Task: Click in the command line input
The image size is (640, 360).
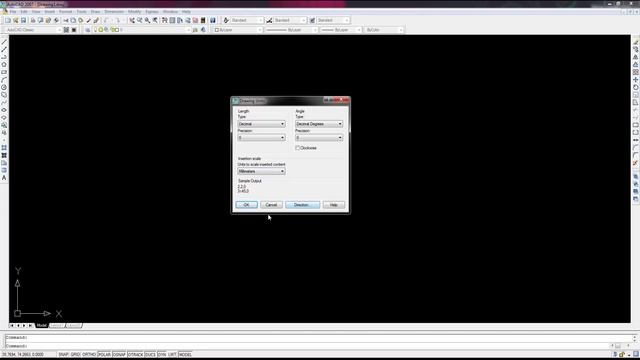Action: pyautogui.click(x=306, y=346)
